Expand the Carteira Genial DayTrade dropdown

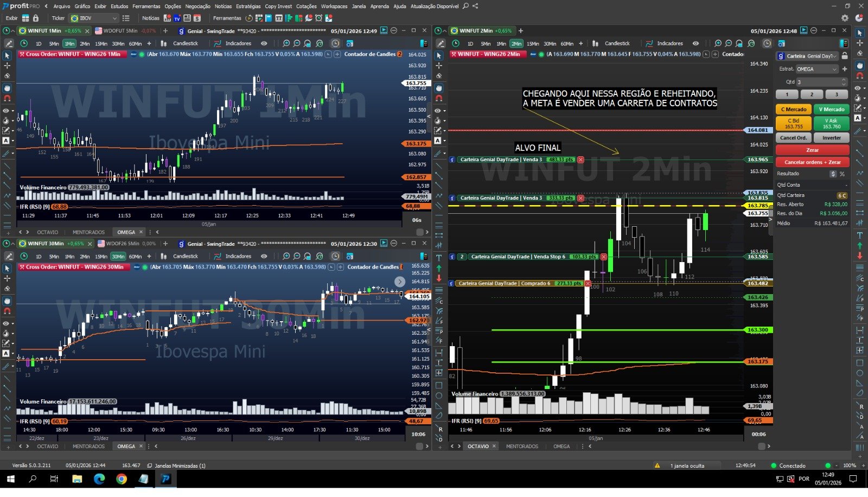(834, 55)
